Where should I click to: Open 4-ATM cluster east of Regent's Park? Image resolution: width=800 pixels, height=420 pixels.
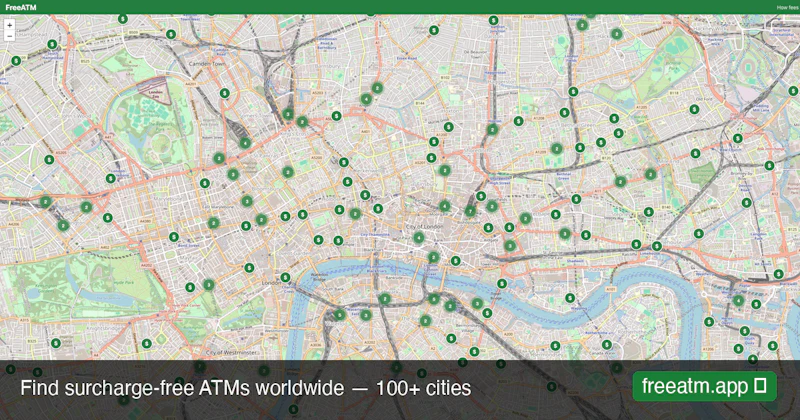tap(245, 143)
